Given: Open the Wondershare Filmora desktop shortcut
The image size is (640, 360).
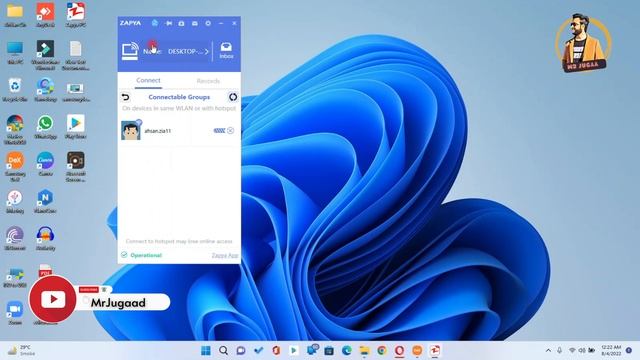Looking at the screenshot, I should (x=45, y=55).
